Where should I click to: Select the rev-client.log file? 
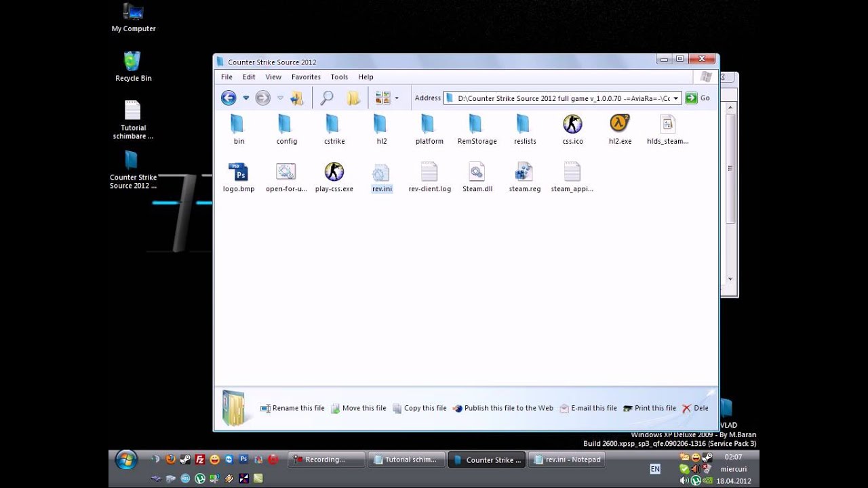coord(429,177)
